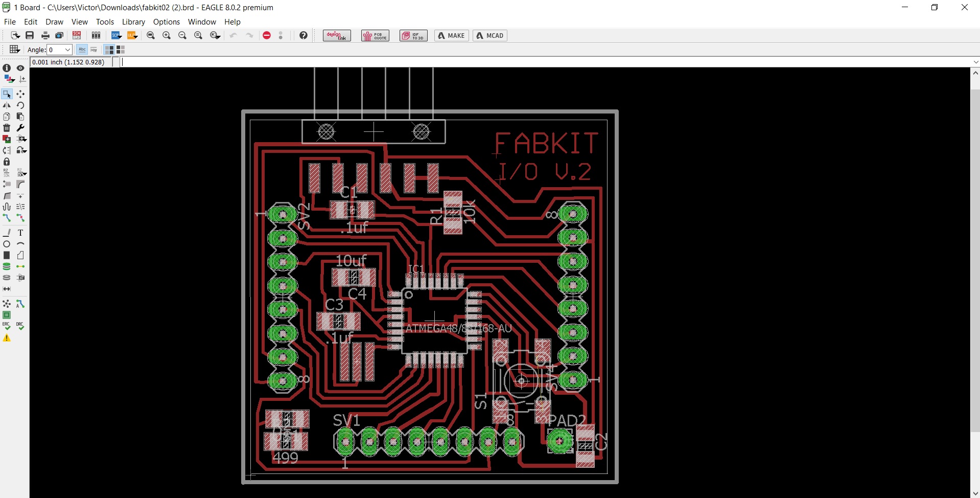Click the Save icon in the toolbar

(30, 35)
